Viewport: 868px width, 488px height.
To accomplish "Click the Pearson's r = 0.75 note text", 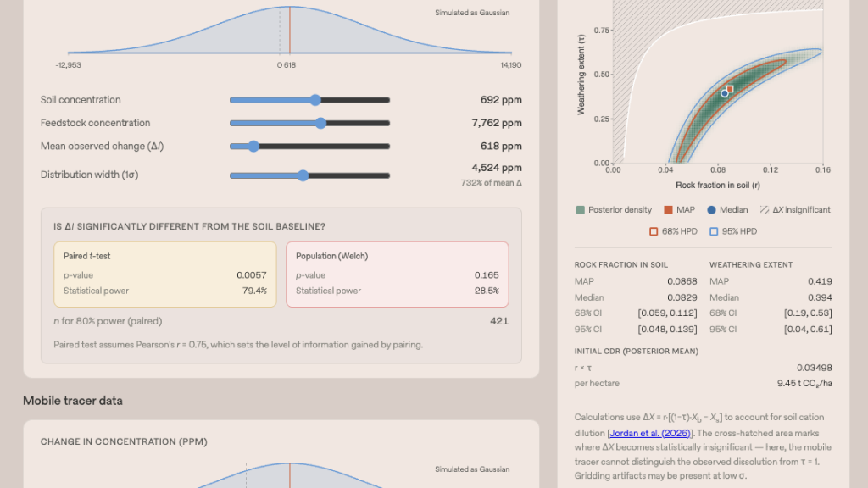I will pos(238,345).
